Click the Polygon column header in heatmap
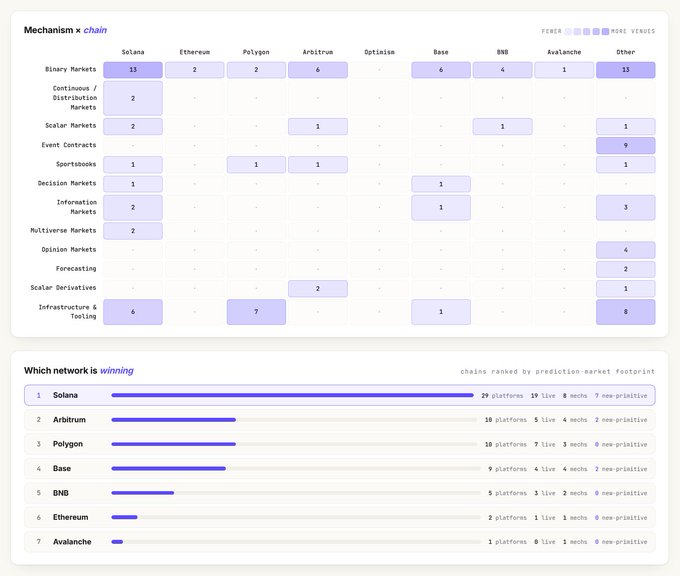The height and width of the screenshot is (576, 680). [256, 52]
